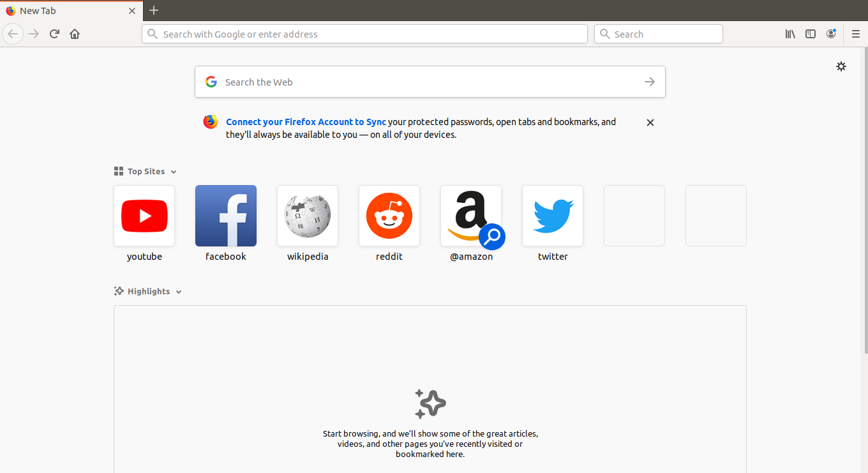Navigate back with the back arrow
The height and width of the screenshot is (473, 868).
tap(13, 34)
